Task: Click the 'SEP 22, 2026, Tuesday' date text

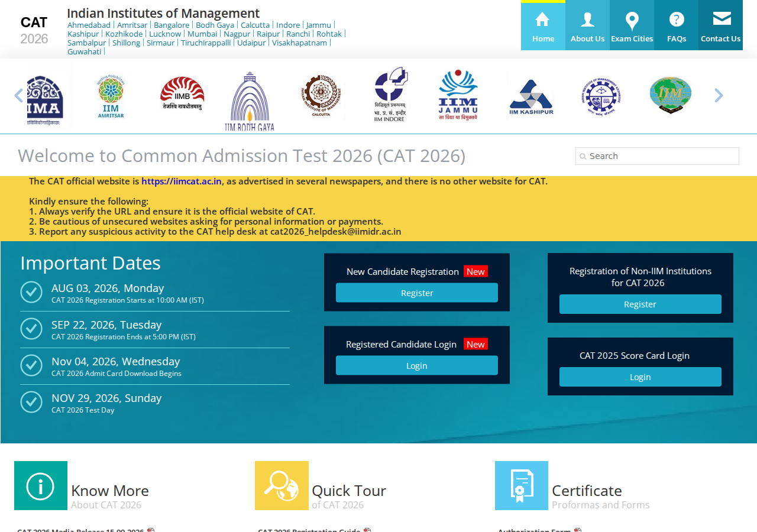Action: 106,325
